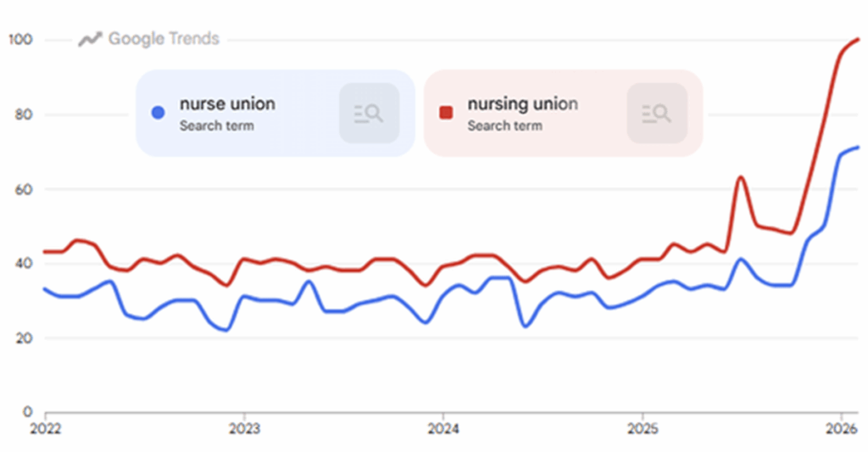Click the 2025 label on the time axis

point(642,427)
